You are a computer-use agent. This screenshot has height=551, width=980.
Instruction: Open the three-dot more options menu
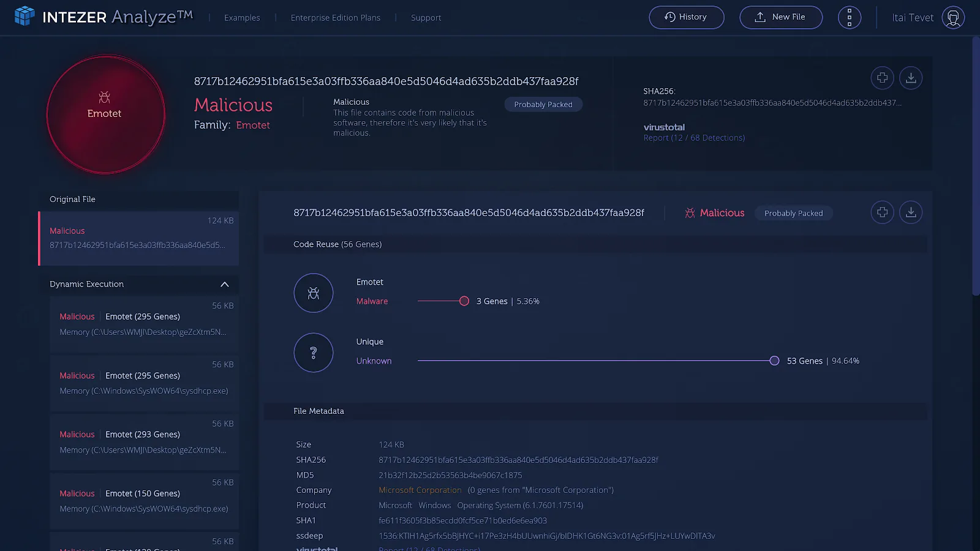click(849, 17)
